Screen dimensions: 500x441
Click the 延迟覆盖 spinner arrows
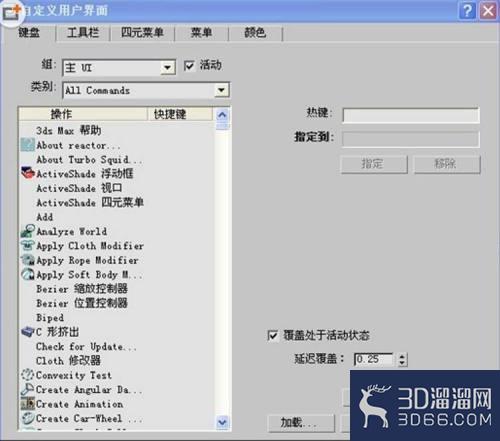[402, 359]
